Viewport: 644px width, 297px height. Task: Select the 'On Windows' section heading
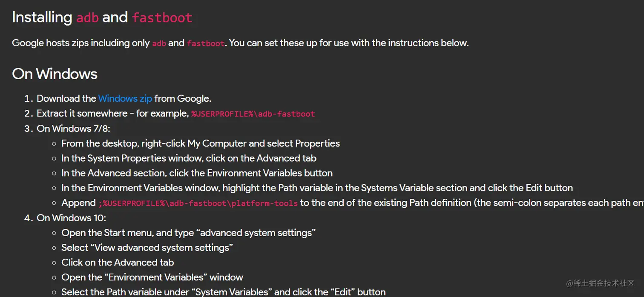tap(55, 74)
